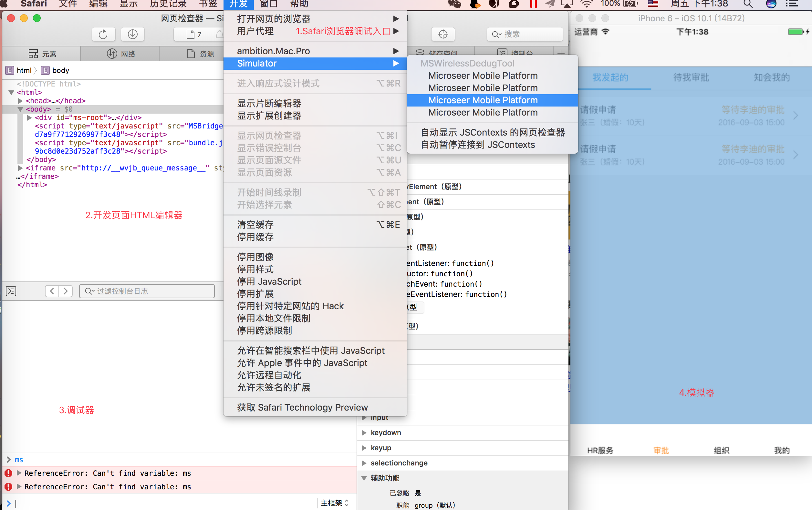
Task: Click the element selection crosshair icon
Action: [443, 35]
